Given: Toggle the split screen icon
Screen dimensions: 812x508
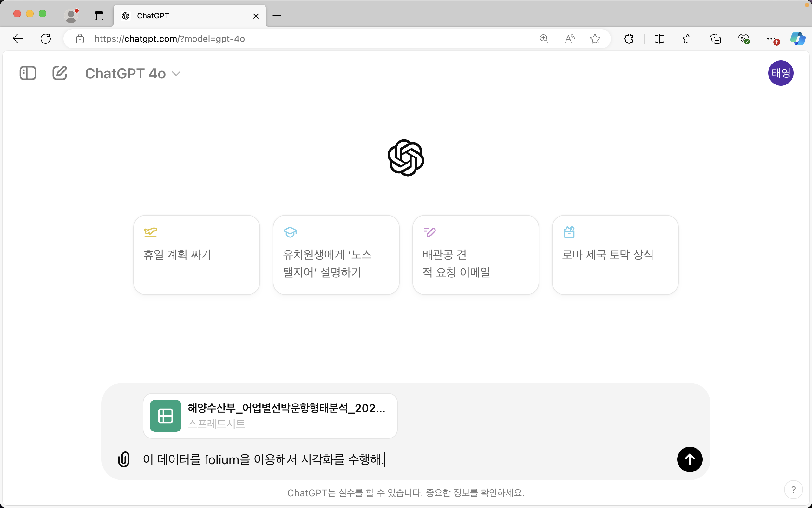Looking at the screenshot, I should pos(659,39).
